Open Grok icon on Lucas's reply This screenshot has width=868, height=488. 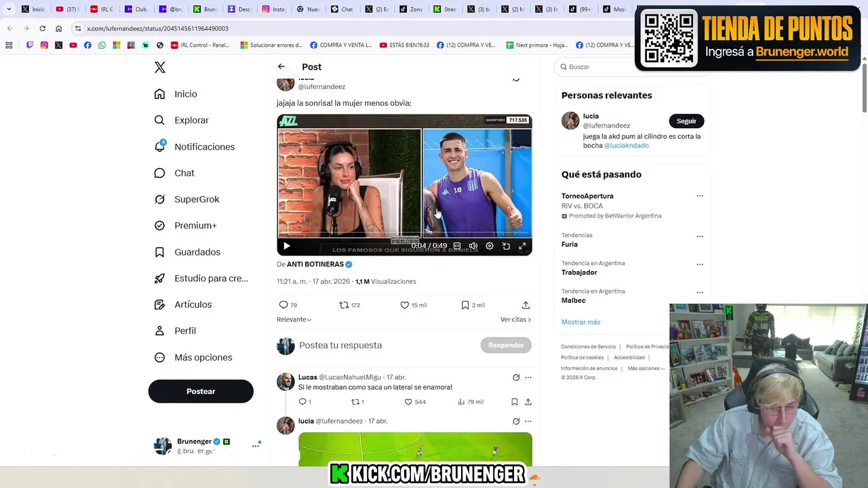coord(516,378)
